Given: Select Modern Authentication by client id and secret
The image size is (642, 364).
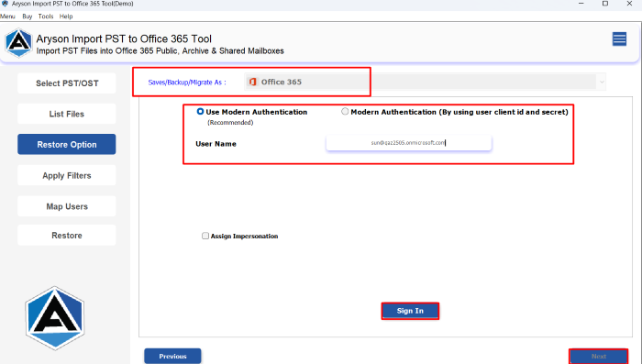Looking at the screenshot, I should [x=345, y=111].
